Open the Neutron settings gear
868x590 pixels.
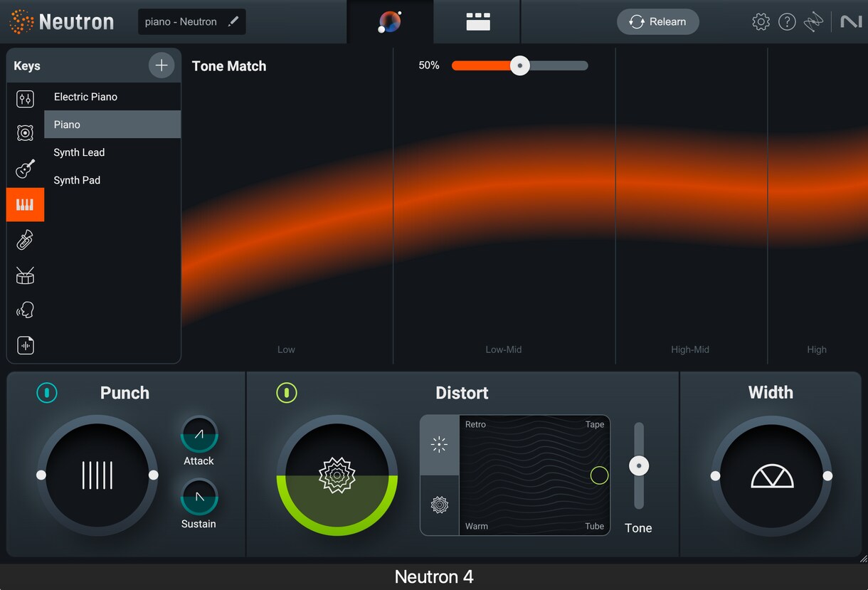coord(761,22)
